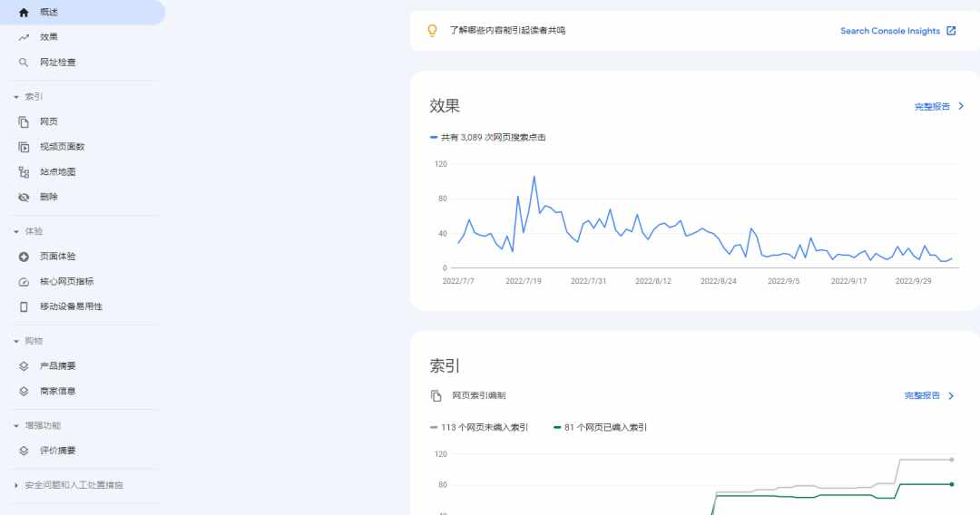980x515 pixels.
Task: Click the crossed-eye icon beside 删除
Action: click(24, 198)
